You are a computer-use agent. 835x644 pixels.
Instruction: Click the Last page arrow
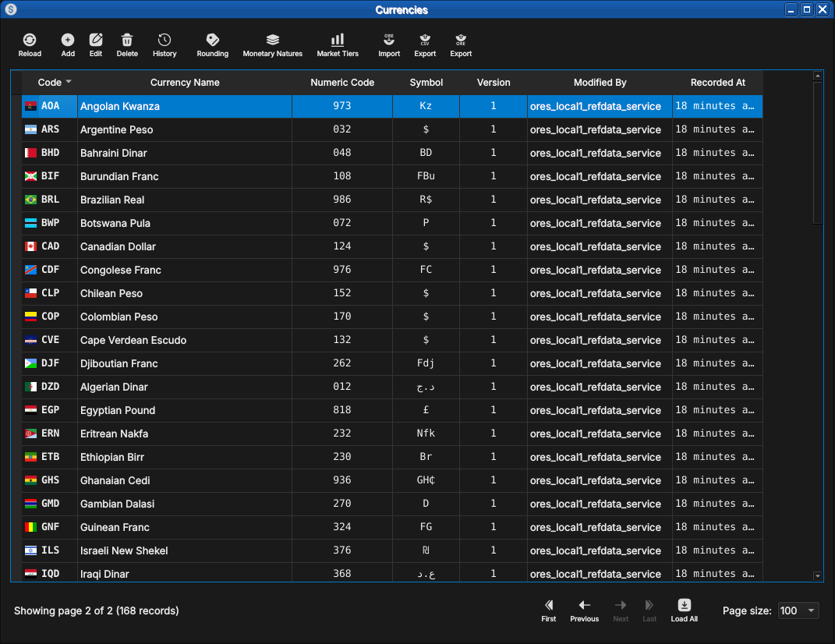coord(649,610)
